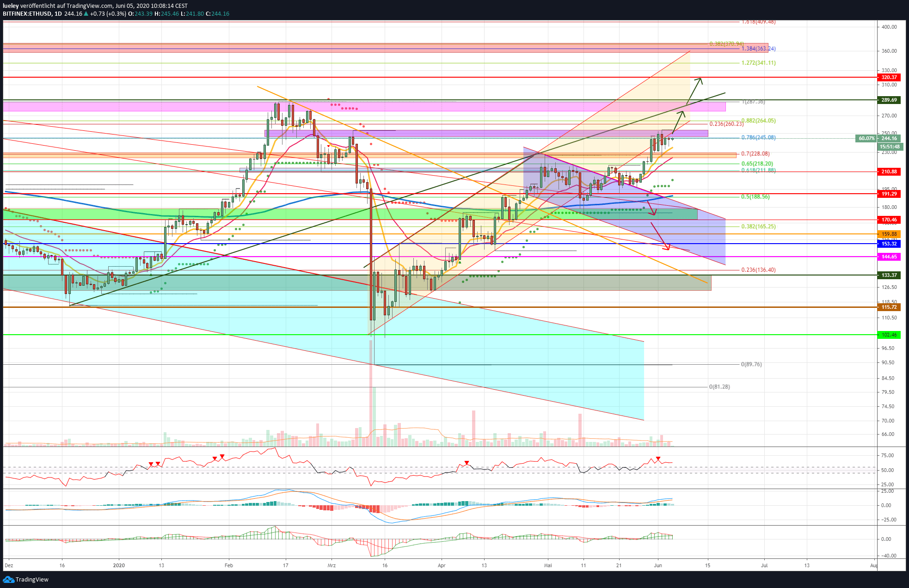Select the brown 115.72 price label

click(x=889, y=307)
